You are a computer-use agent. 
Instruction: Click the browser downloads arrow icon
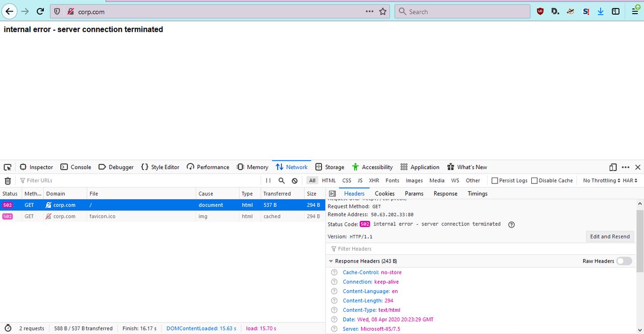600,12
